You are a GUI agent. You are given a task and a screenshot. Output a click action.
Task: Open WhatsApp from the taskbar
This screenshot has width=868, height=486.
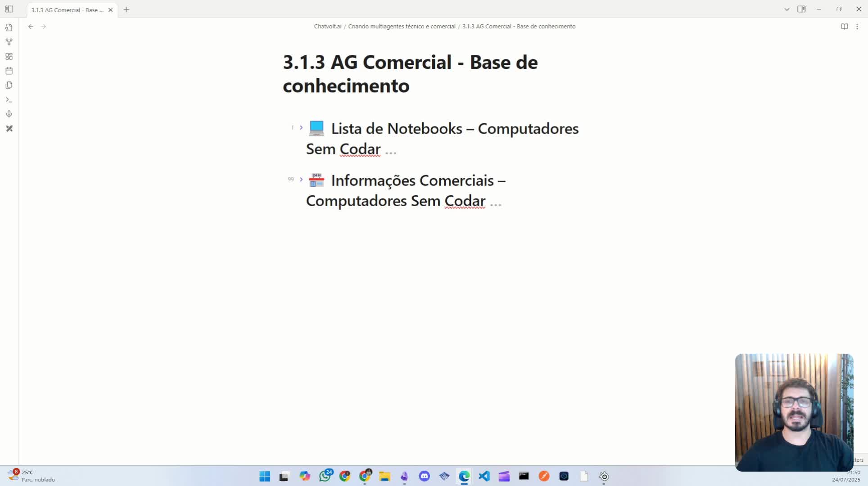tap(325, 476)
